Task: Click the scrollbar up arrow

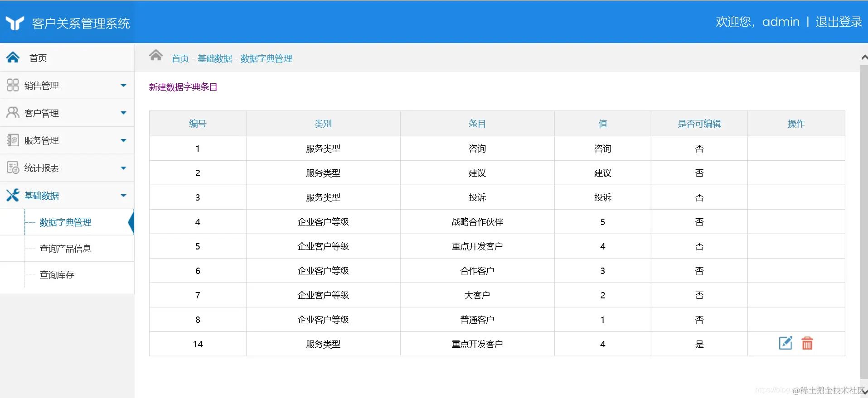Action: coord(864,58)
